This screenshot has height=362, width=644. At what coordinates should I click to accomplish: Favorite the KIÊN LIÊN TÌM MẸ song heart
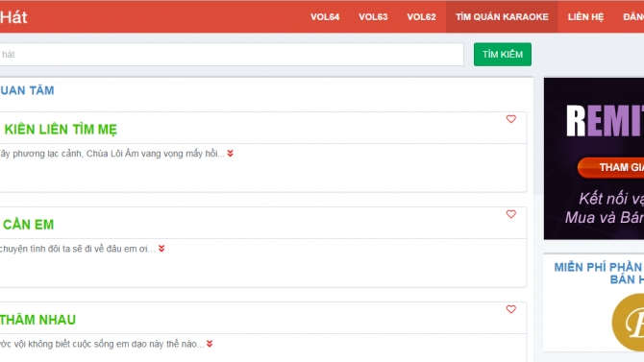[x=511, y=119]
